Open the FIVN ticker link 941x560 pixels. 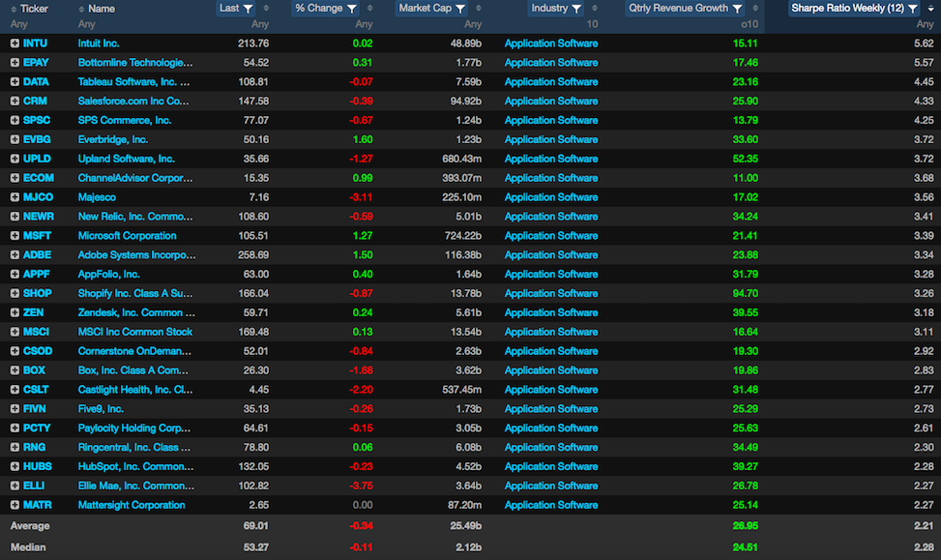[x=34, y=409]
